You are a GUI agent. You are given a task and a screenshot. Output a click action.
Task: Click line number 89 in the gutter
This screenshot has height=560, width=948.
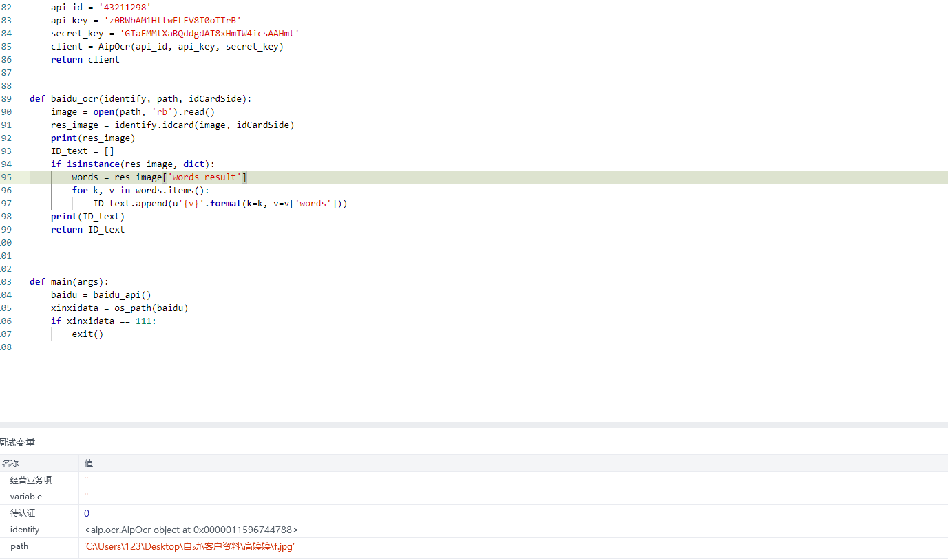pyautogui.click(x=6, y=98)
